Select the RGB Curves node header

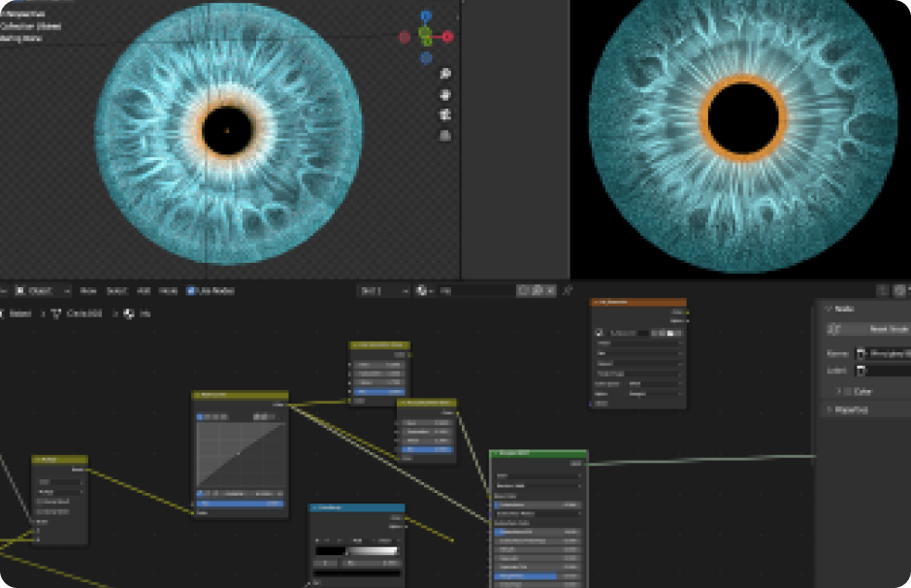click(x=240, y=395)
